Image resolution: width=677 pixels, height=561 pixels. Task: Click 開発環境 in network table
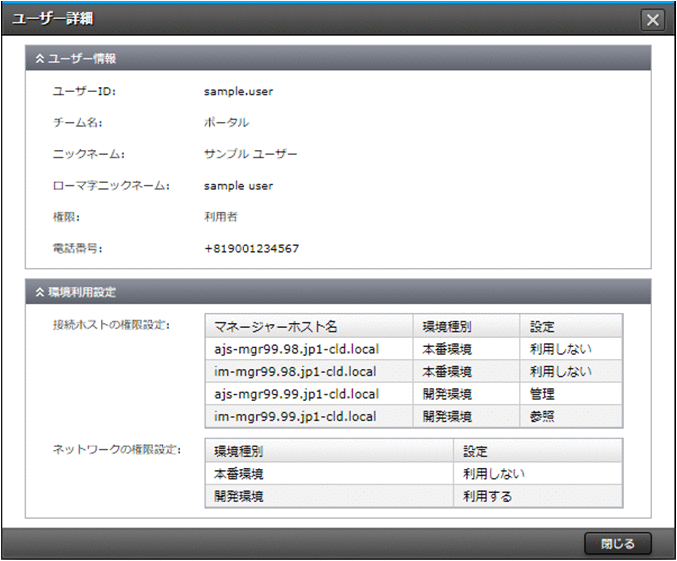click(x=238, y=496)
